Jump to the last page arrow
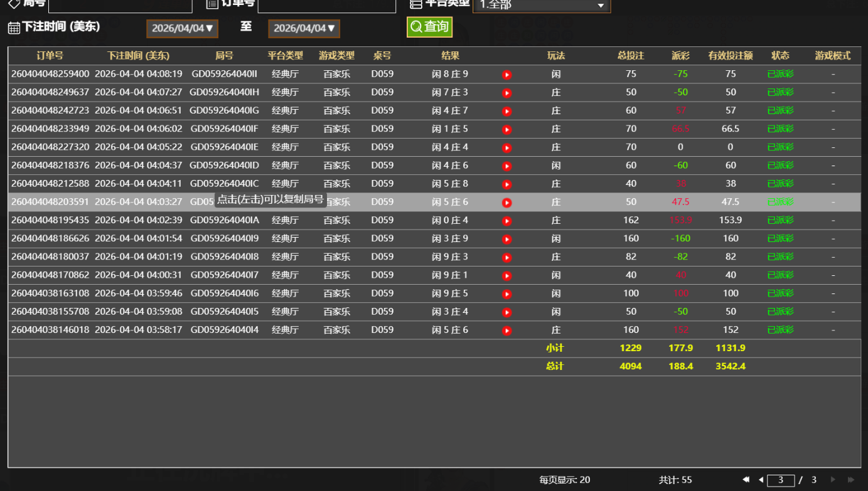 click(x=851, y=480)
